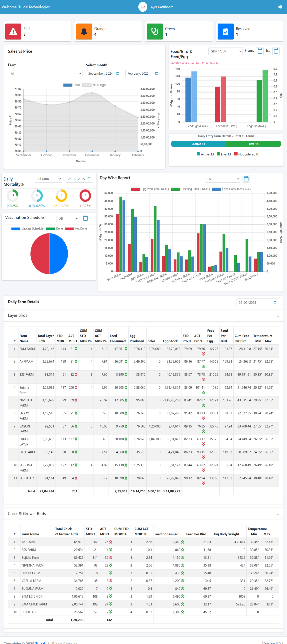
Task: Open Day Wise Report calendar icon
Action: [x=246, y=178]
